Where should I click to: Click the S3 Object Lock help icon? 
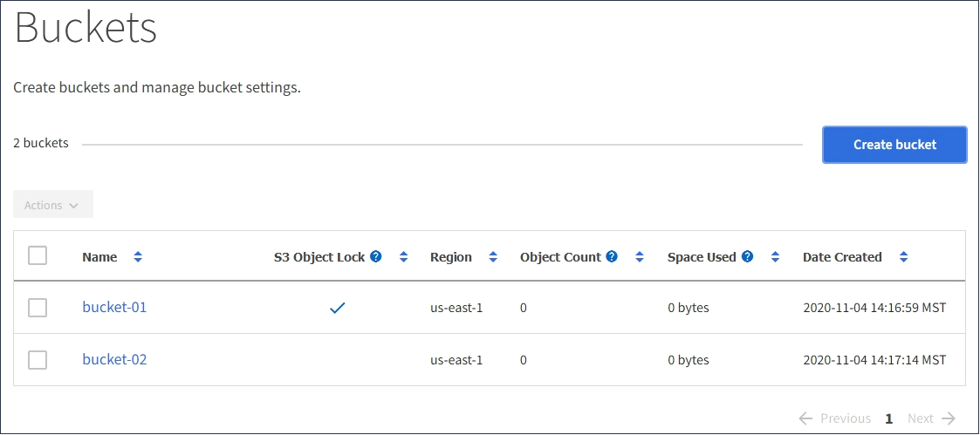tap(376, 257)
